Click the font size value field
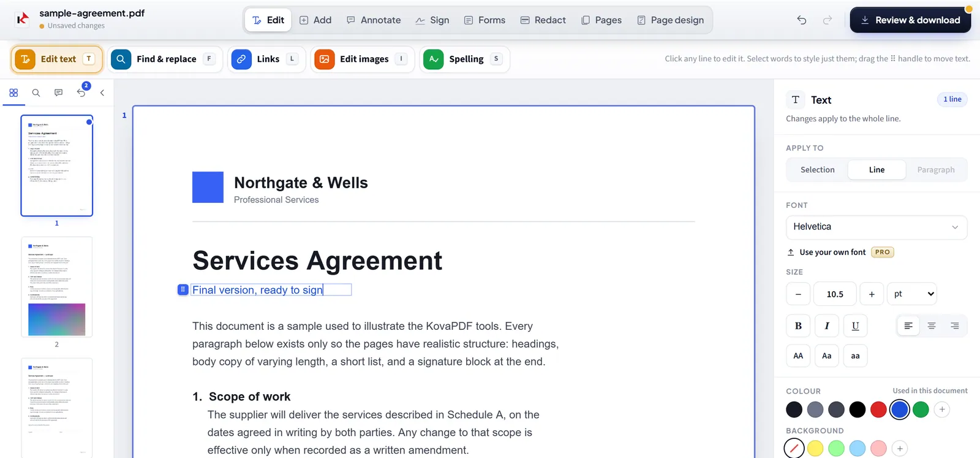Image resolution: width=980 pixels, height=458 pixels. point(835,294)
